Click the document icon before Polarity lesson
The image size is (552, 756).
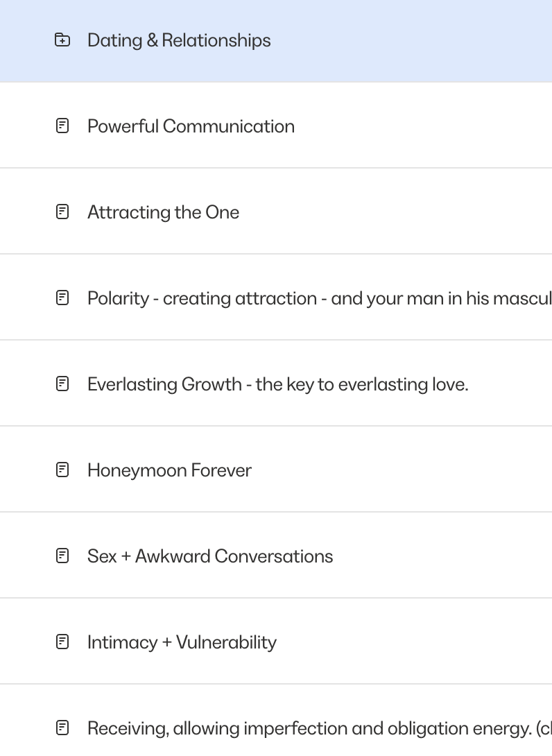point(62,298)
